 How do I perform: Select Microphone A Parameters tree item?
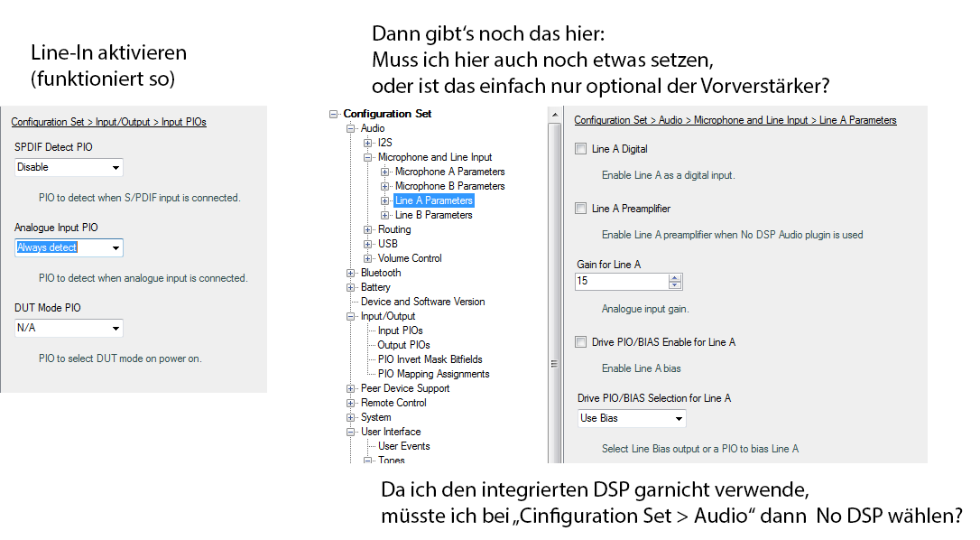449,172
